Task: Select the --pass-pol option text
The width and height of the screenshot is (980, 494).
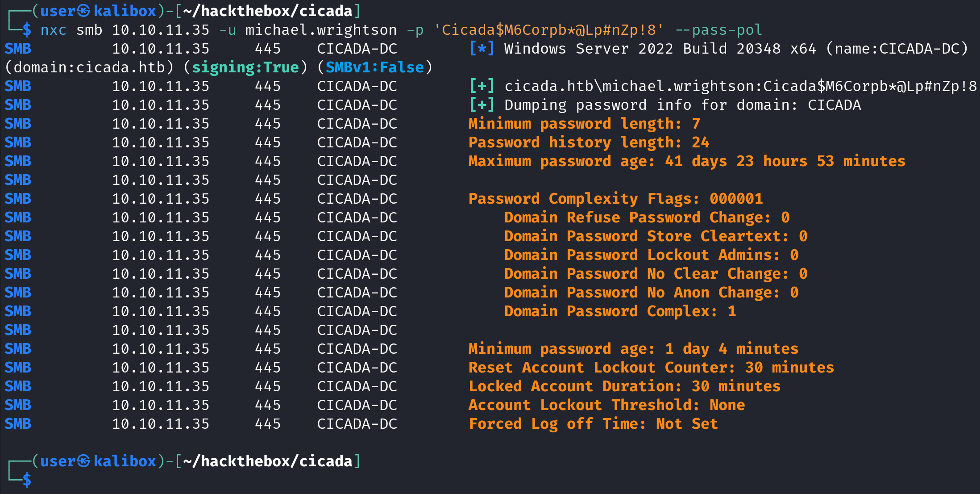Action: pos(718,30)
